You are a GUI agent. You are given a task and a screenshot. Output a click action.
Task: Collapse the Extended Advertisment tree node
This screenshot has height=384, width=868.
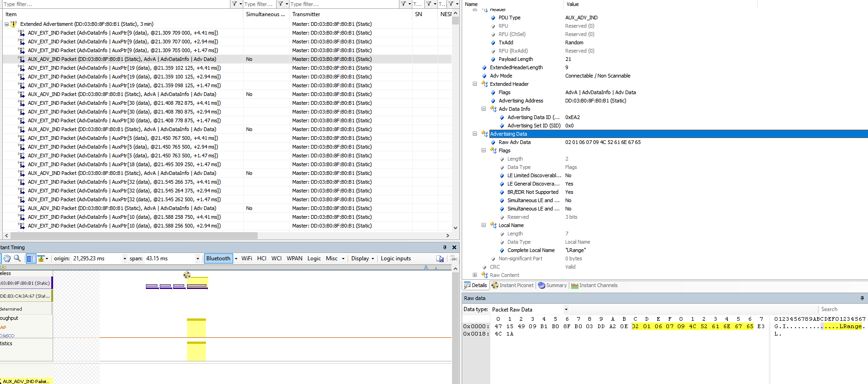click(6, 24)
